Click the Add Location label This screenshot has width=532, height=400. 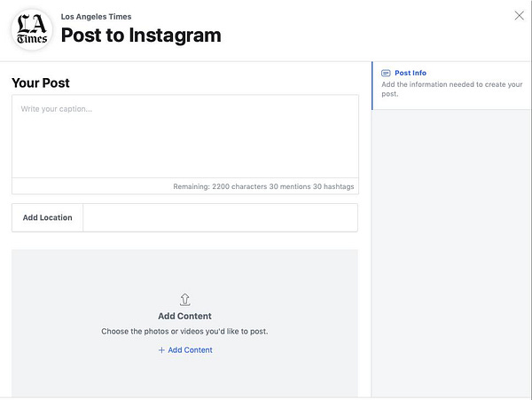click(x=48, y=218)
